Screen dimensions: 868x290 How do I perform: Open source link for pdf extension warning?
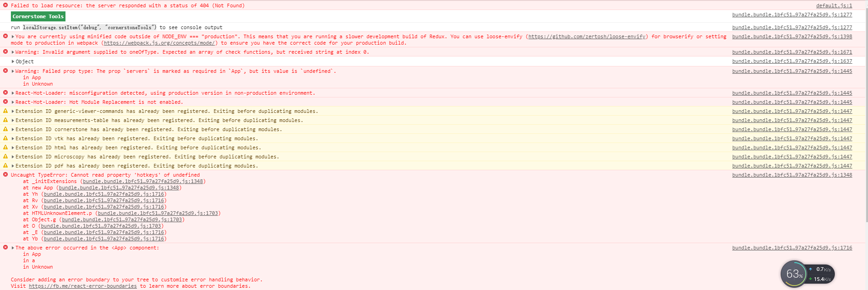[792, 166]
